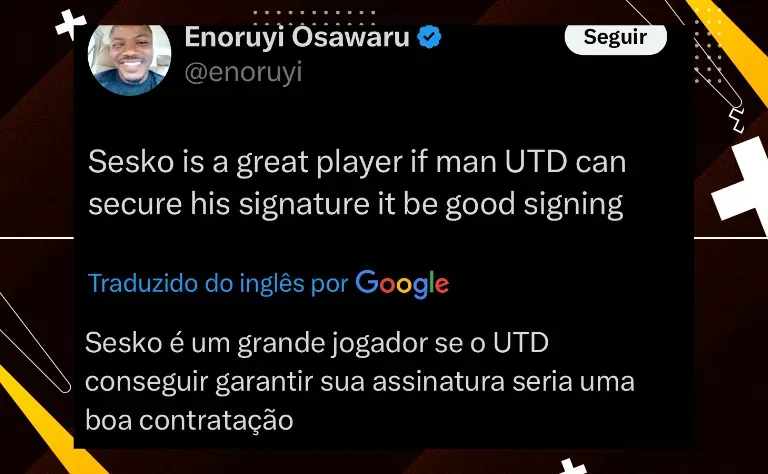Follow the account with the Seguir button
This screenshot has height=474, width=768.
[x=616, y=38]
